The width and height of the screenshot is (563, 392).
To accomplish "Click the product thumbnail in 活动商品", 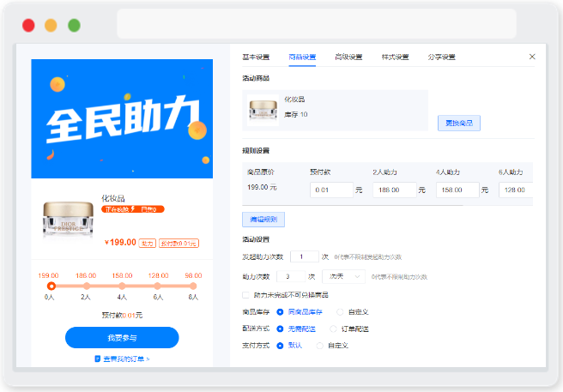I will tap(263, 110).
